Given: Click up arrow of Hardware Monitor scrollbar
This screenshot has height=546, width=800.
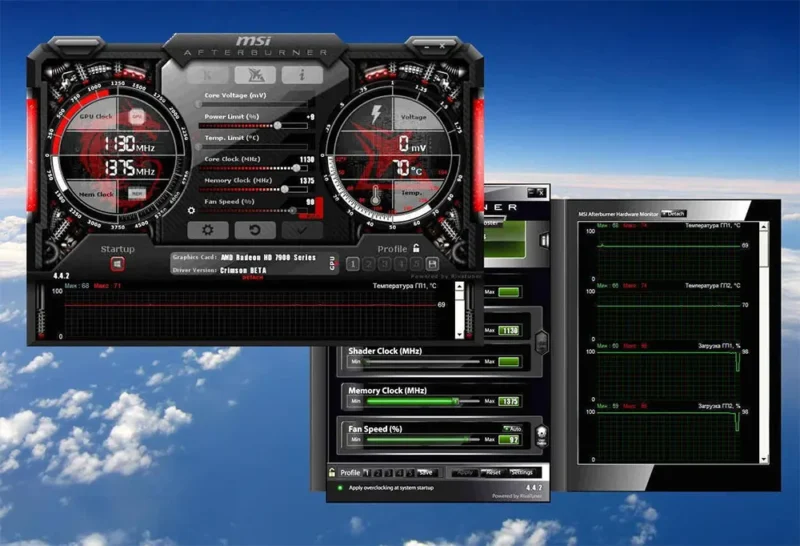Looking at the screenshot, I should tap(764, 226).
